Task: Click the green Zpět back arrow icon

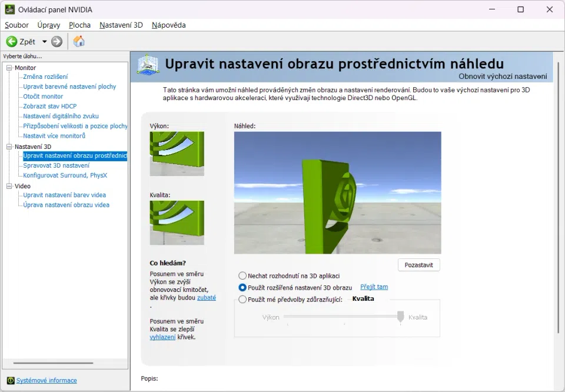Action: pyautogui.click(x=12, y=41)
